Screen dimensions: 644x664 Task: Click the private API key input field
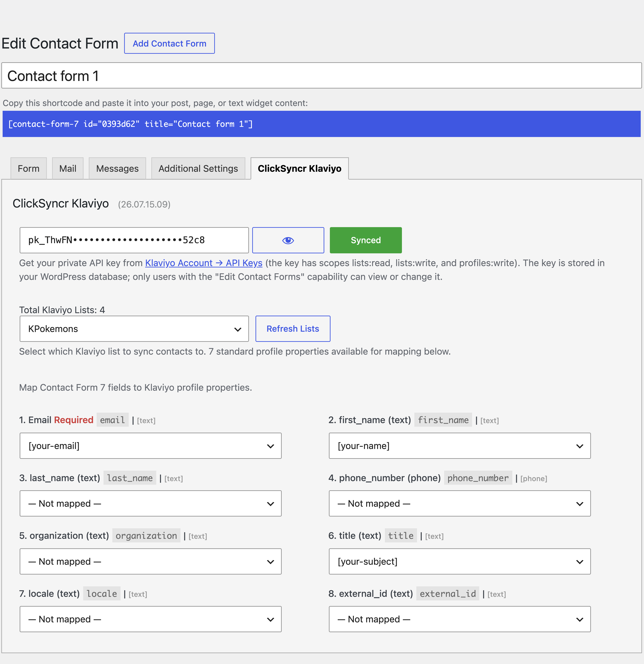(134, 240)
